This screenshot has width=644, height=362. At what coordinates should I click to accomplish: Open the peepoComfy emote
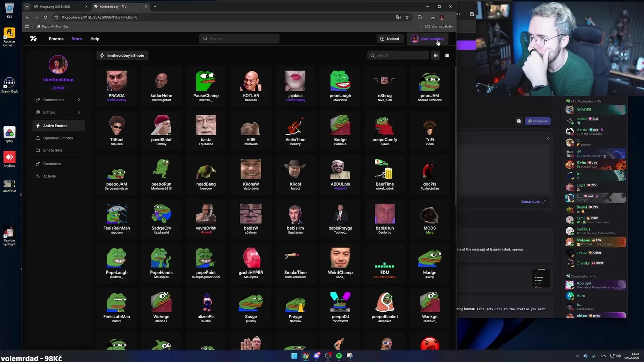[385, 130]
